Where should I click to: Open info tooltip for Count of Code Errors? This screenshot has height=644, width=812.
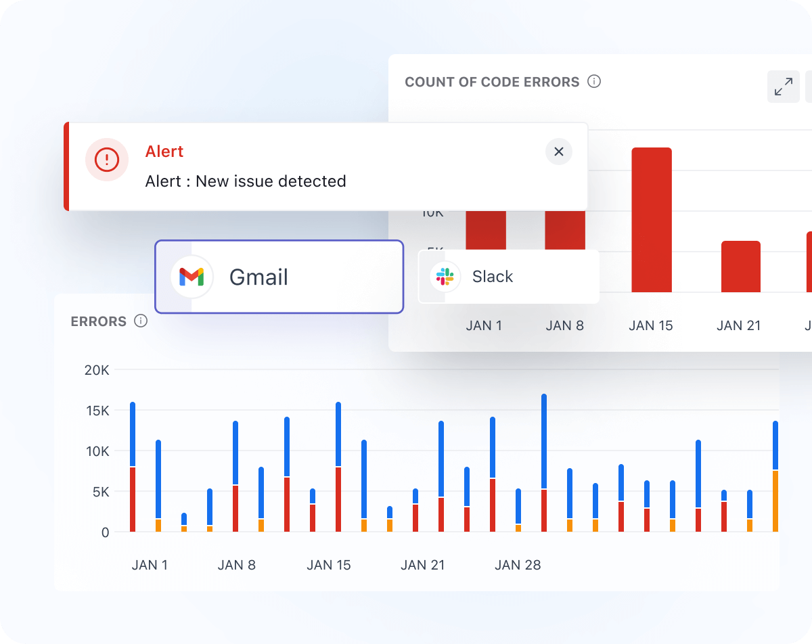pos(594,82)
